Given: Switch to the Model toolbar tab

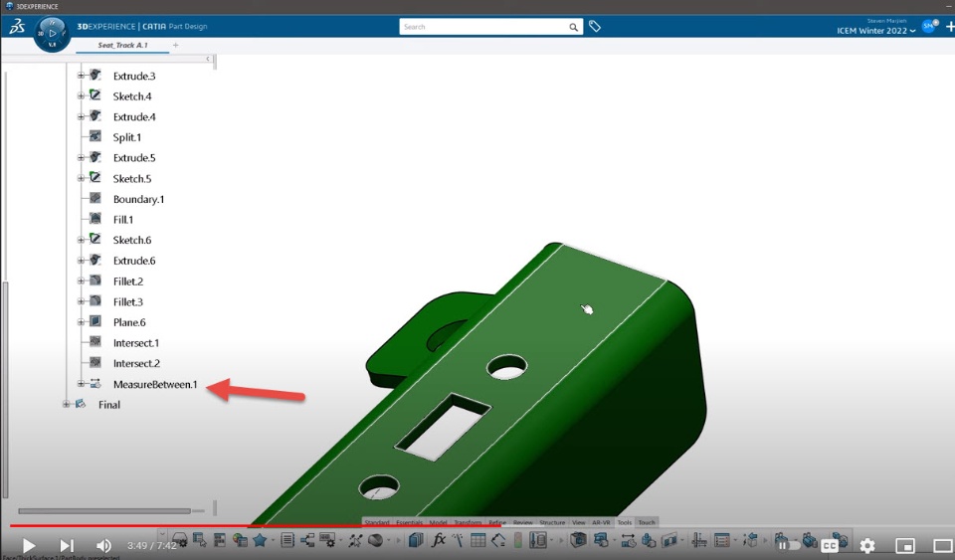Looking at the screenshot, I should 438,522.
